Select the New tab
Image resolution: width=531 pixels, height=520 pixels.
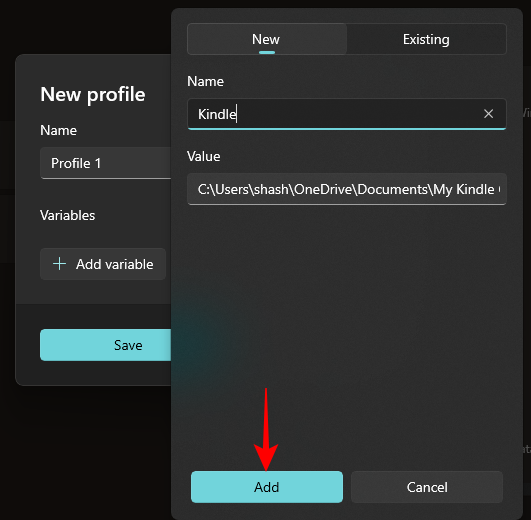coord(267,39)
